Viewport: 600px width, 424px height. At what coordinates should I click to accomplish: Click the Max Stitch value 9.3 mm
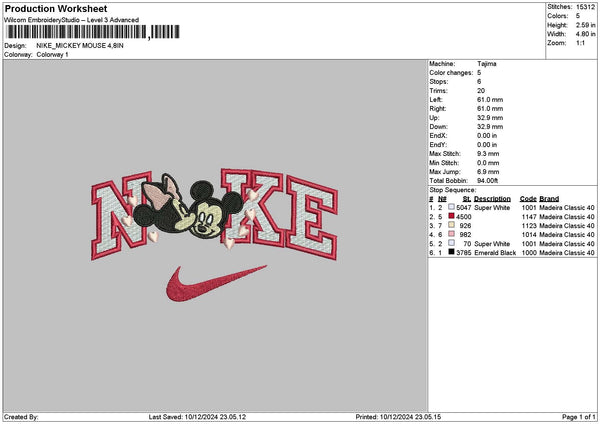pos(488,154)
